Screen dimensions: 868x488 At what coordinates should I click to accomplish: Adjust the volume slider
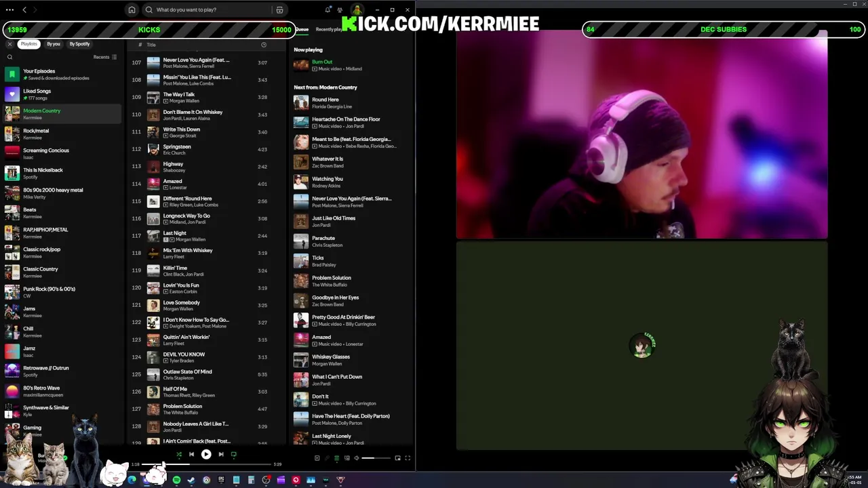(377, 458)
